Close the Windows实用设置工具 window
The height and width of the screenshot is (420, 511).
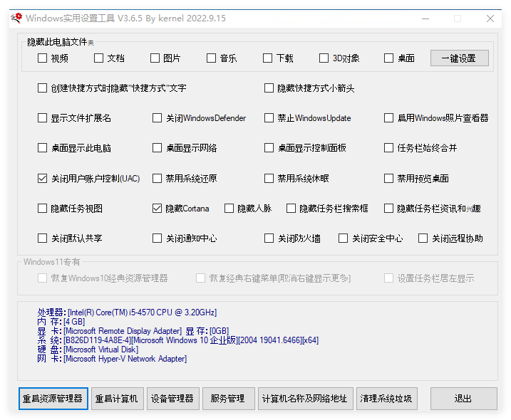coord(490,19)
